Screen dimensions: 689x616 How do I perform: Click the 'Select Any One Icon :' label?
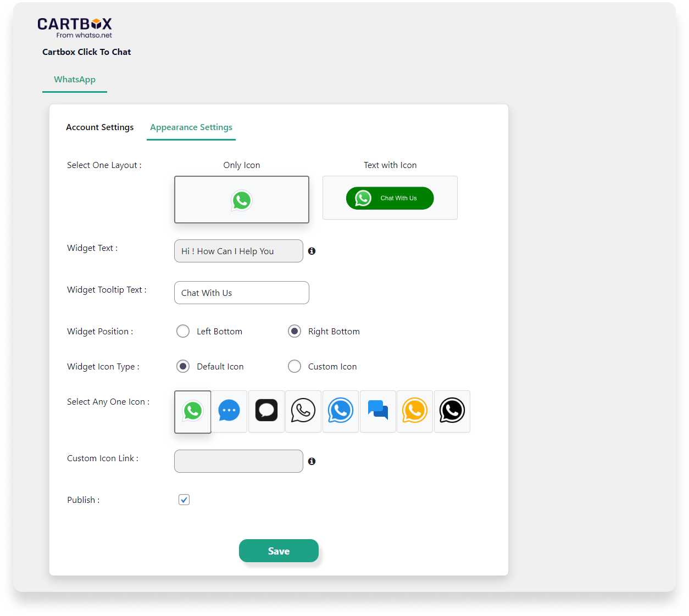108,401
